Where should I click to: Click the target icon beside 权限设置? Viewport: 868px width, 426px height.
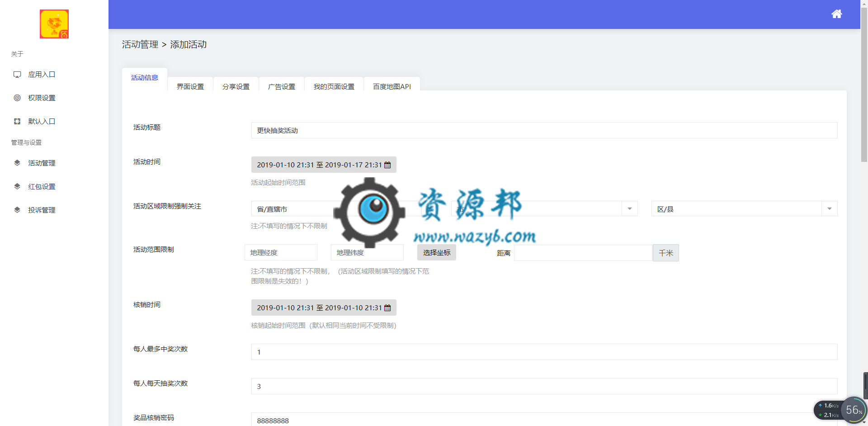[x=17, y=98]
